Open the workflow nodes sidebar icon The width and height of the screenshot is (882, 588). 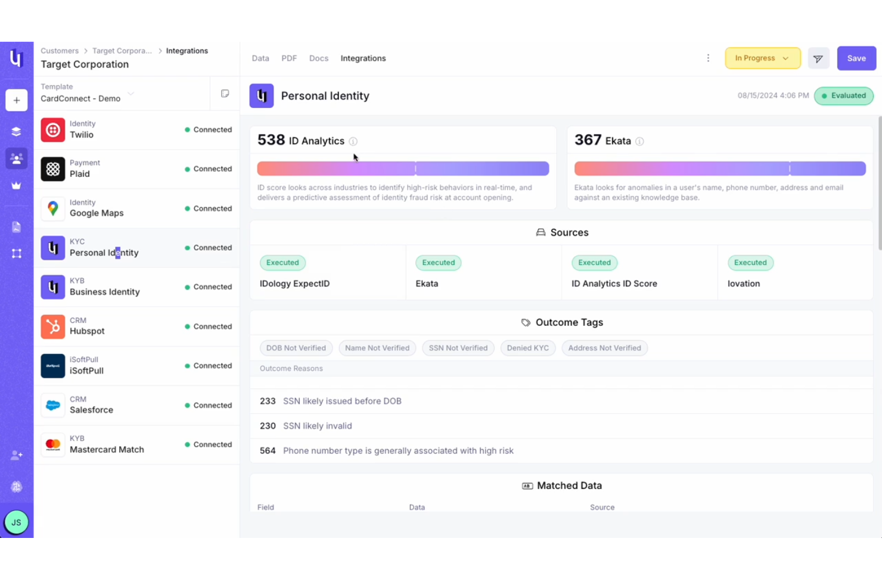tap(17, 253)
